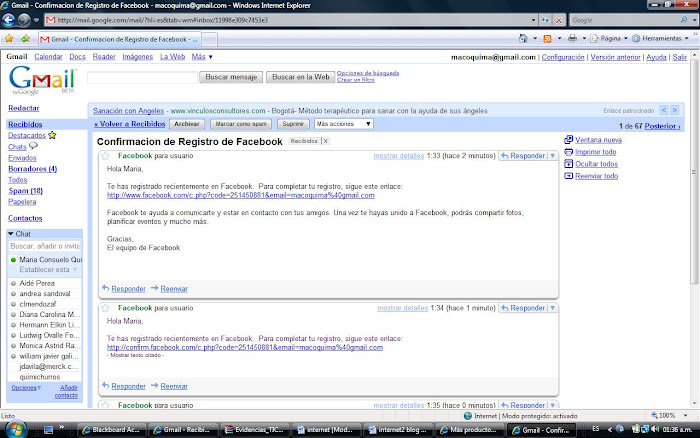Click the Gmail logo
This screenshot has height=438, width=700.
tap(42, 80)
